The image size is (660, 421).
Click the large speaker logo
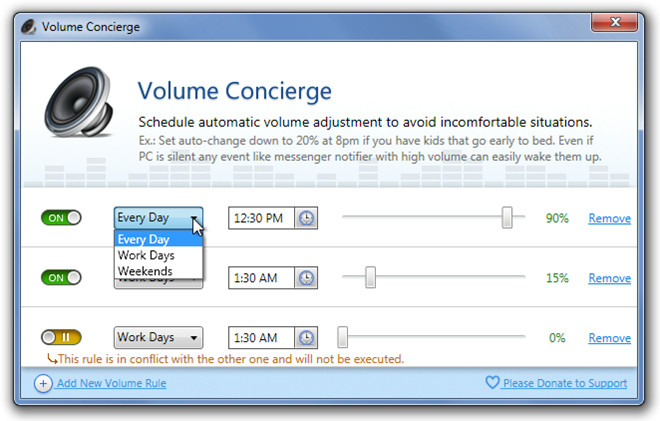(x=79, y=102)
